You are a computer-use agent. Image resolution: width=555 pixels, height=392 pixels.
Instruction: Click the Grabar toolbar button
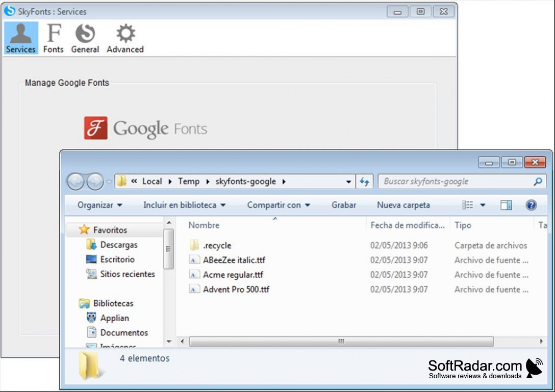(344, 205)
